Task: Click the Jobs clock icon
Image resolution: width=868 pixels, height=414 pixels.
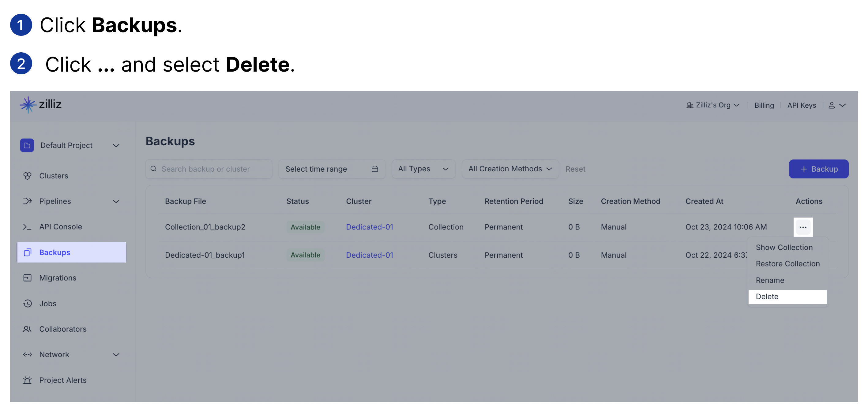Action: click(27, 304)
